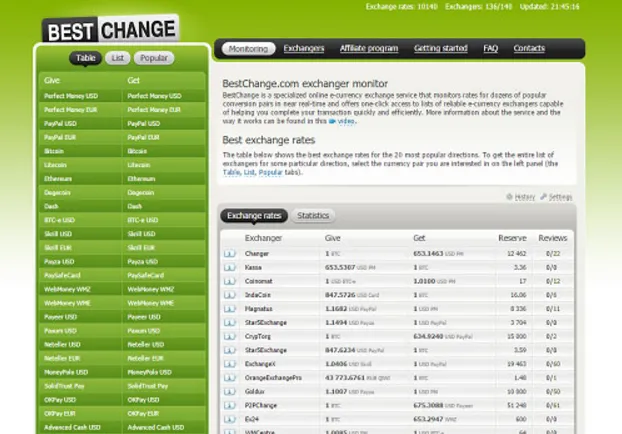This screenshot has width=622, height=434.
Task: Open the Settings link
Action: click(560, 197)
